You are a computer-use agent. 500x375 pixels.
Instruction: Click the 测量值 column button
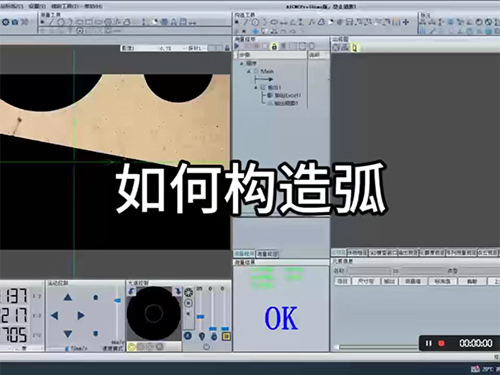point(413,281)
